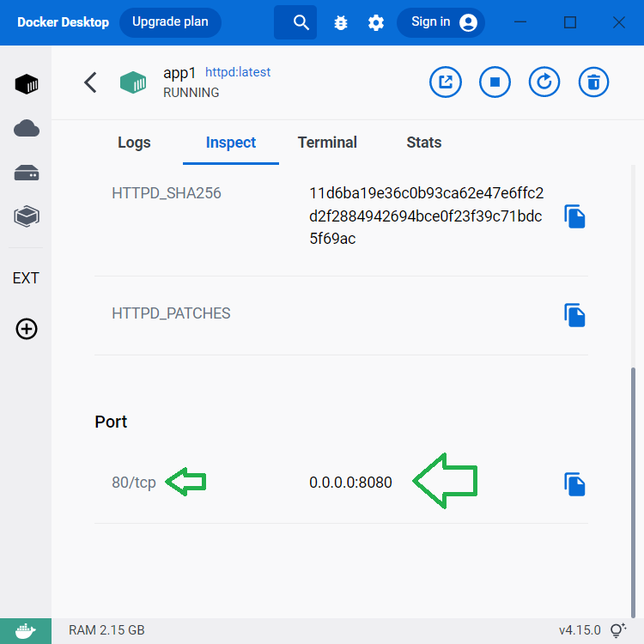
Task: Open settings gear icon
Action: coord(376,22)
